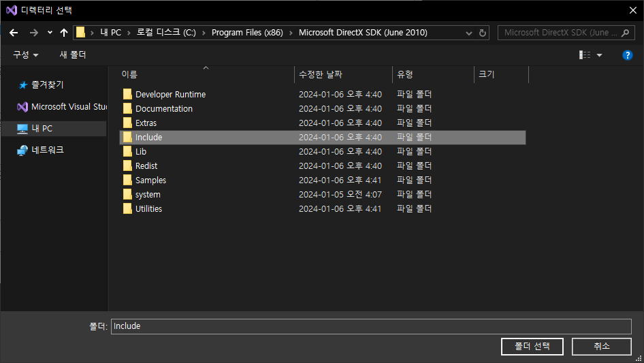This screenshot has width=644, height=363.
Task: Click the address bar folder icon
Action: (x=80, y=32)
